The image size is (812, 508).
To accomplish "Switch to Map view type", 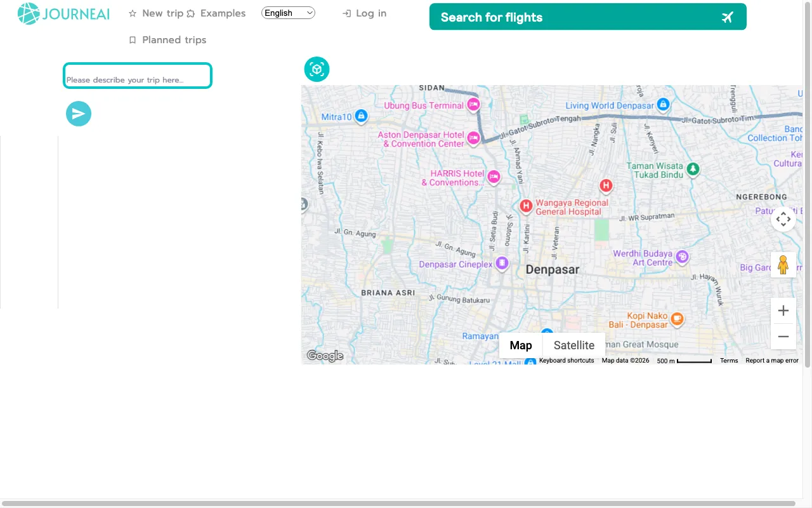I will tap(521, 345).
